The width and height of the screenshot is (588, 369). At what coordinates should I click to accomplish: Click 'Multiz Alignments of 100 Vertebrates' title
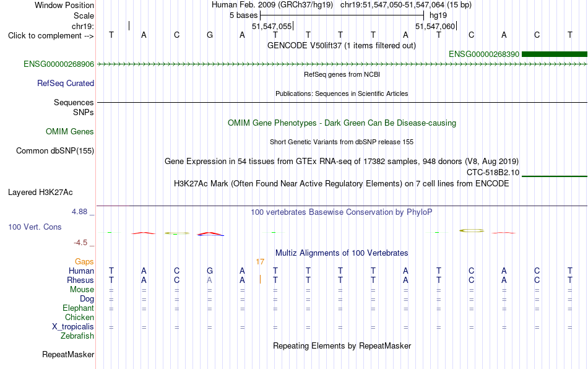[342, 253]
